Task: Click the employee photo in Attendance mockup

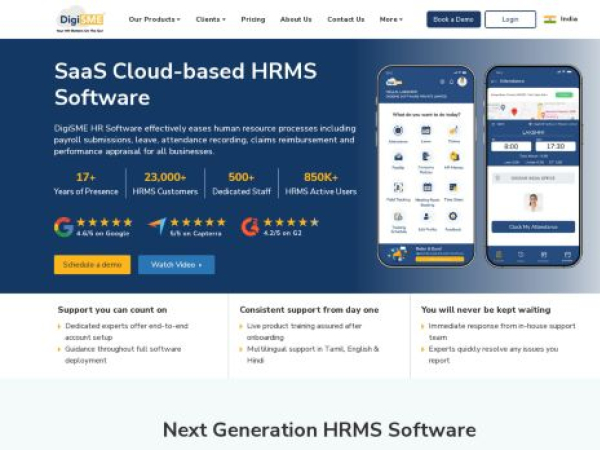Action: pos(533,202)
